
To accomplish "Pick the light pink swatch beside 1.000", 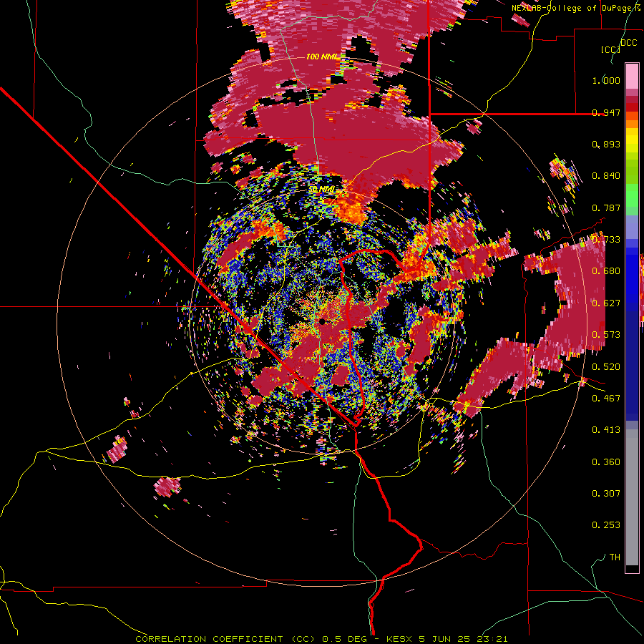I will point(632,76).
